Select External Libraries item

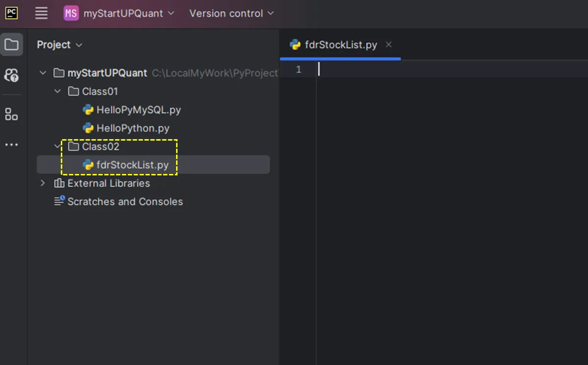tap(108, 183)
